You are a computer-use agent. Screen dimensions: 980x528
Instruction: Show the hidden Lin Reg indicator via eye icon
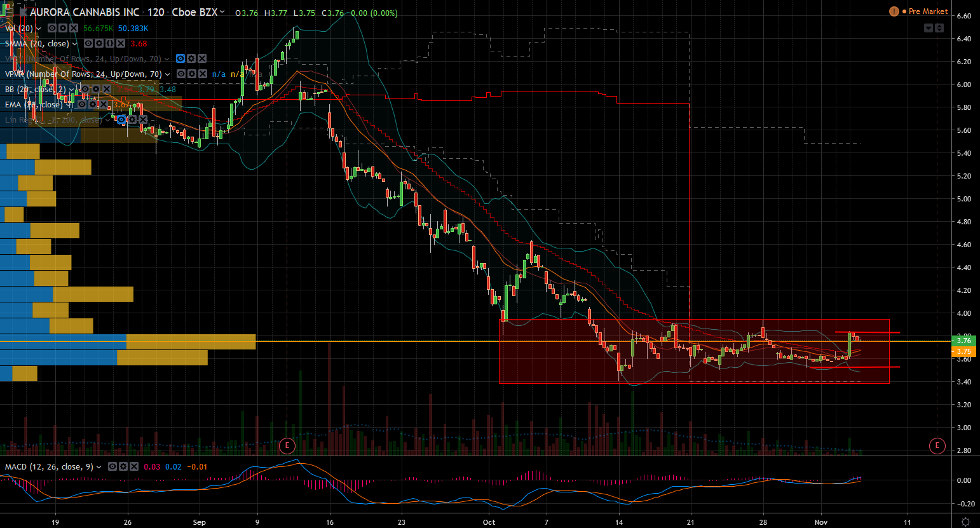(121, 120)
